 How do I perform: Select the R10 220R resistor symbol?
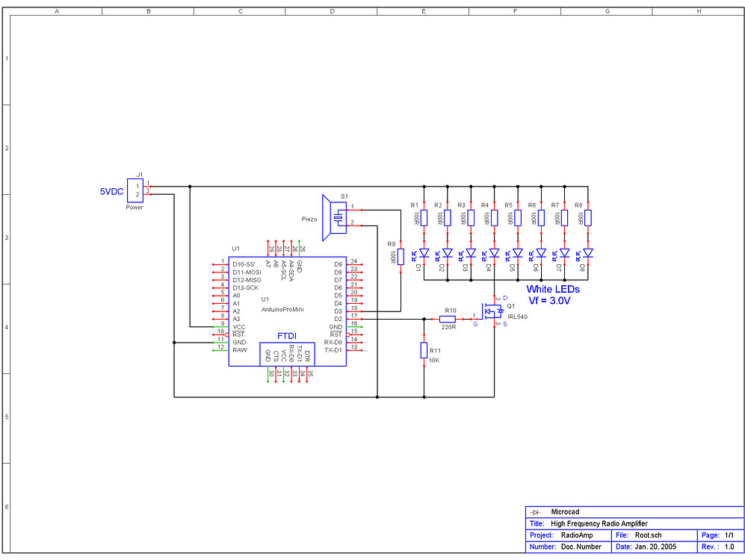tap(448, 318)
